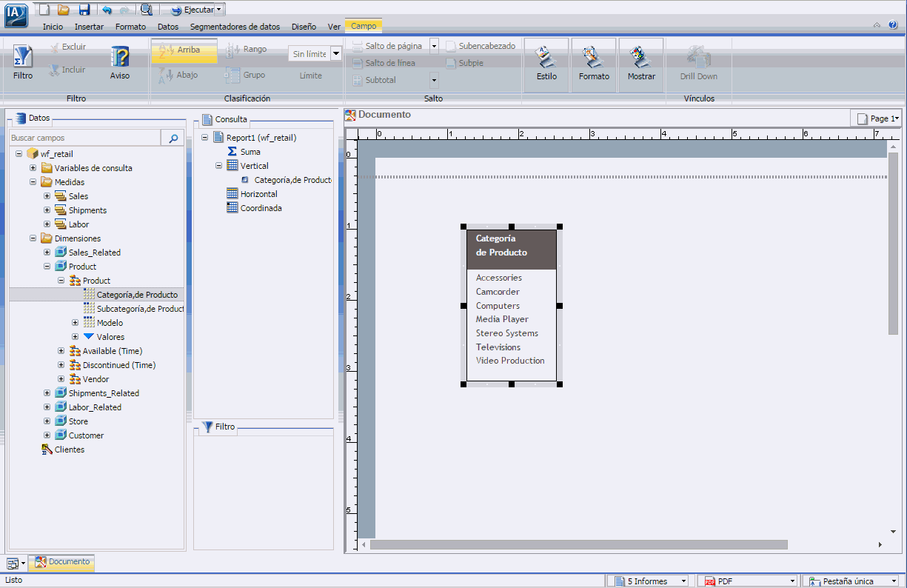Open the Ejecutar dropdown arrow
This screenshot has width=907, height=588.
(219, 10)
